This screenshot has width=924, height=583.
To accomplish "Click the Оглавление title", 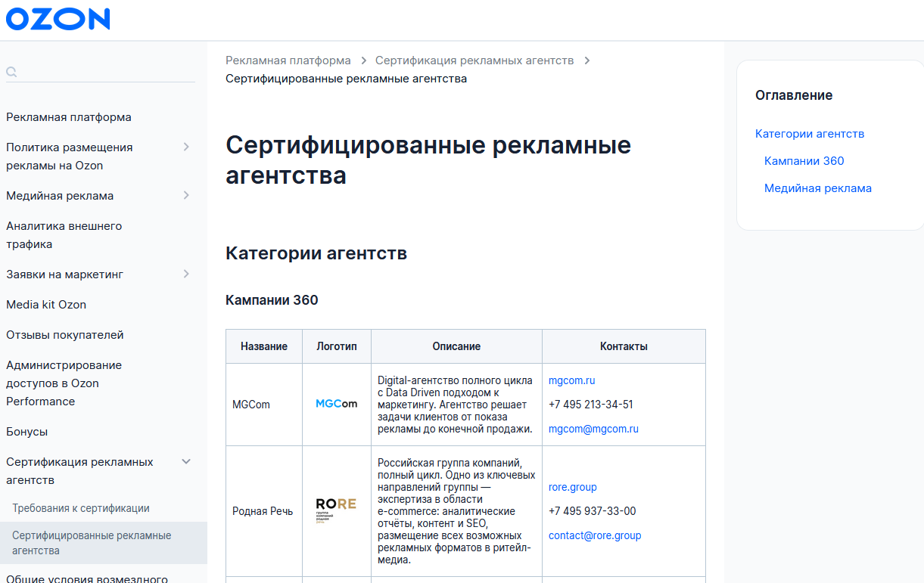I will click(x=794, y=95).
